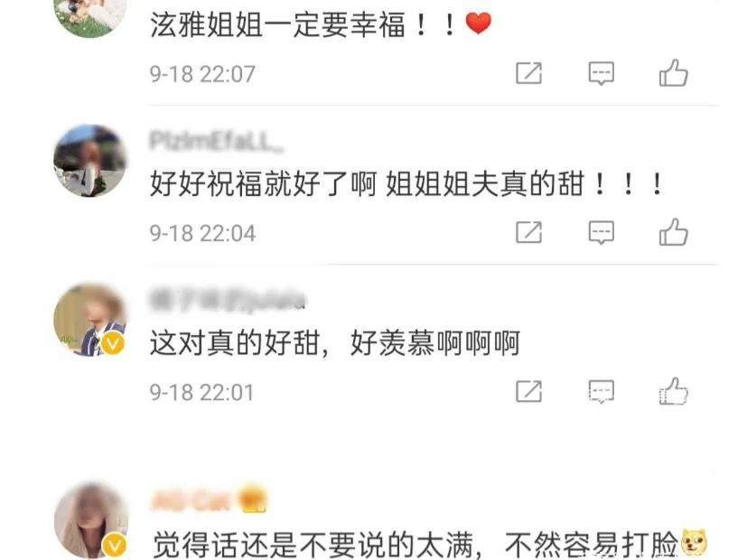This screenshot has width=747, height=560.
Task: Reply to the 22:01 comment
Action: tap(602, 391)
